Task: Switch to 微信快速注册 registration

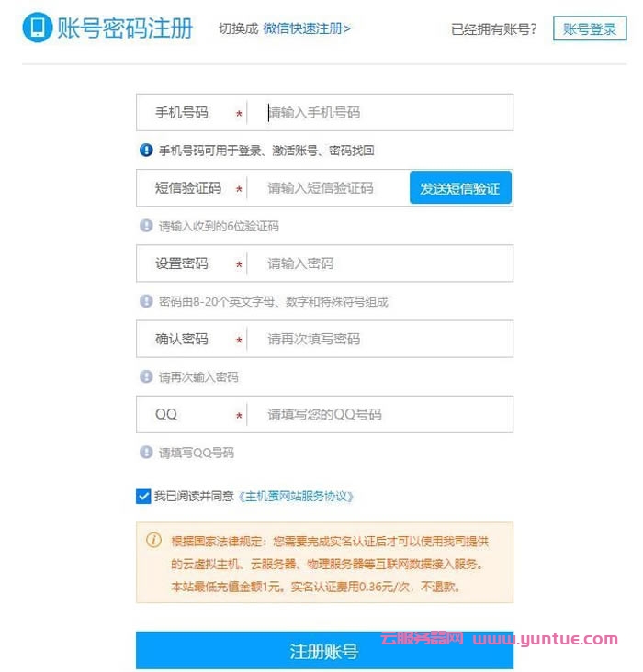Action: click(x=307, y=28)
